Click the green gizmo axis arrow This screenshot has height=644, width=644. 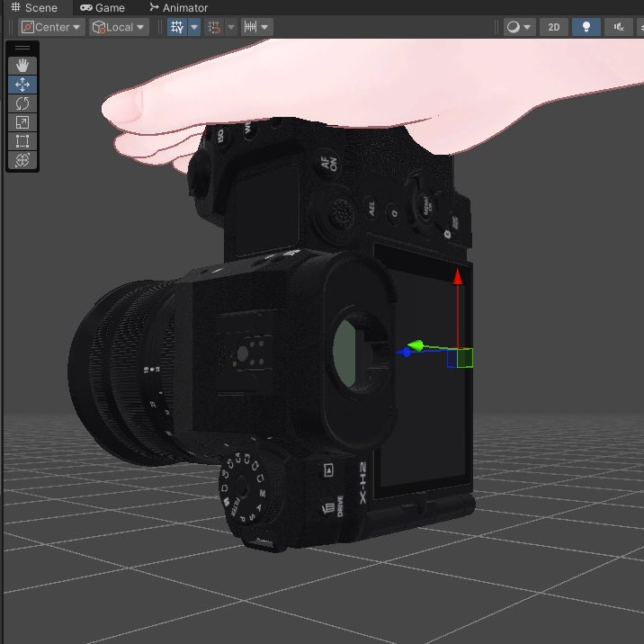click(416, 345)
